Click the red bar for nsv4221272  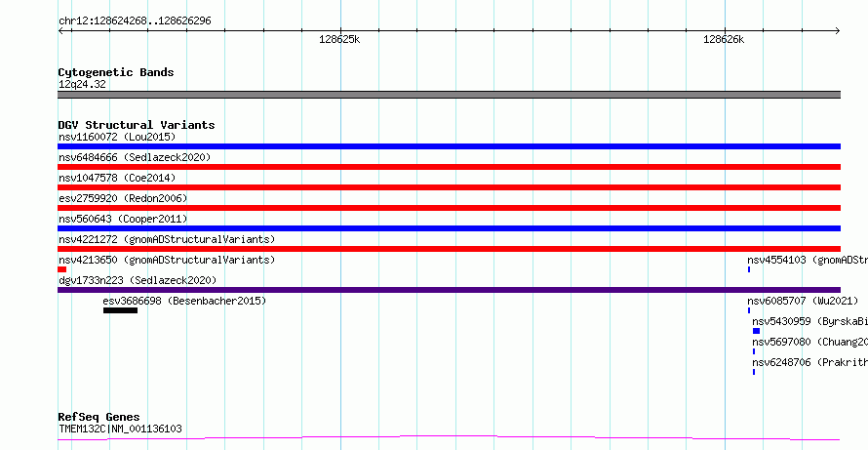(x=449, y=249)
